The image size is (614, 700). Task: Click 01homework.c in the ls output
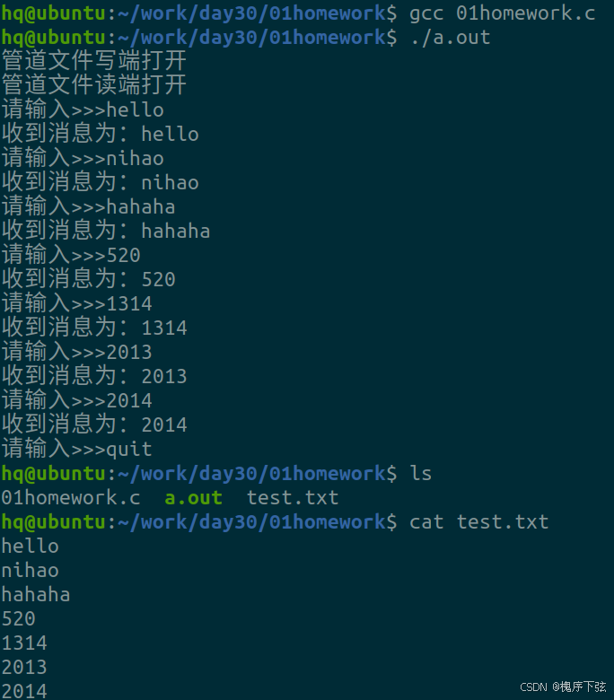pyautogui.click(x=71, y=498)
